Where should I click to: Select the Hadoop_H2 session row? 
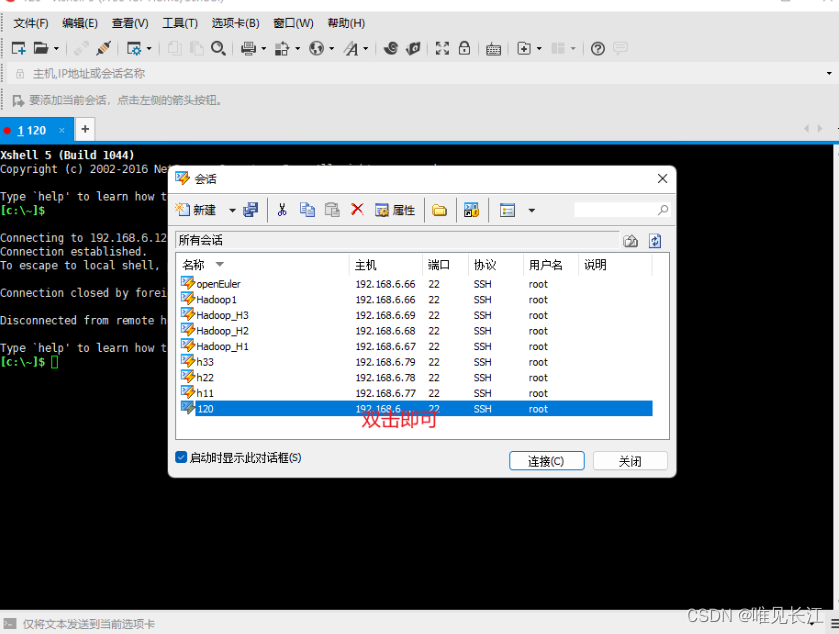click(416, 331)
